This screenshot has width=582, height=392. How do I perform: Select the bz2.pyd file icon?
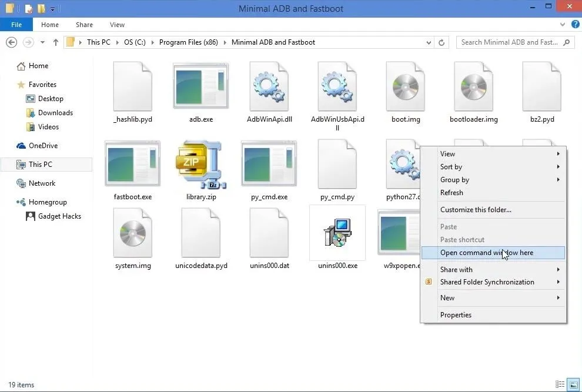coord(542,86)
